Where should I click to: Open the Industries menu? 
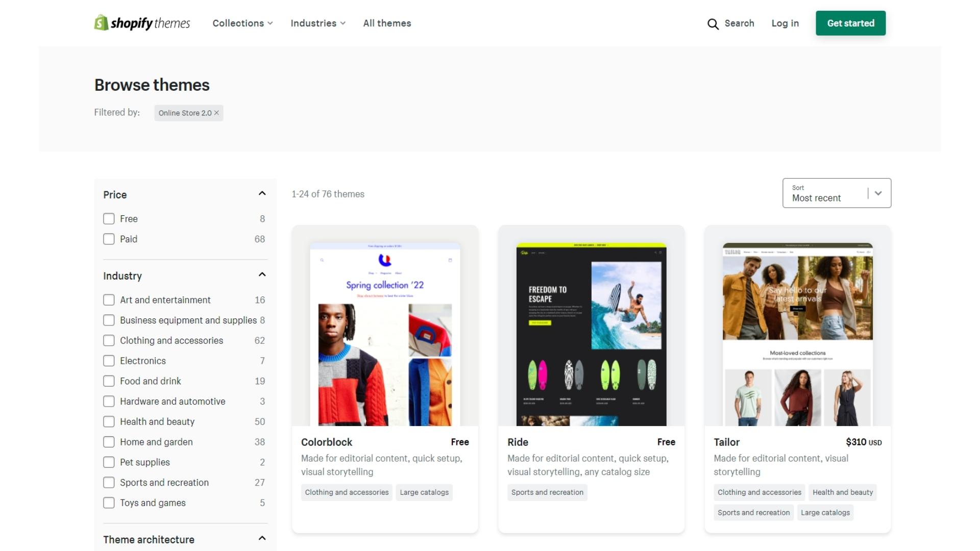(x=317, y=23)
